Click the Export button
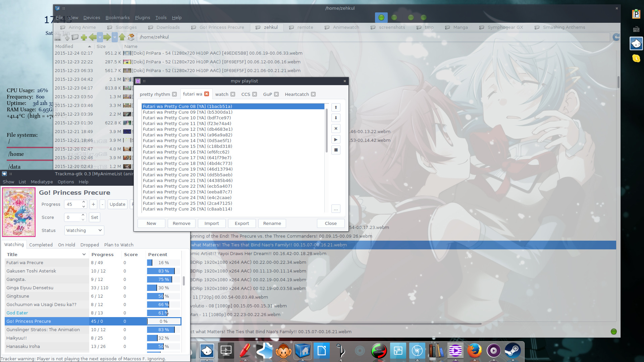The height and width of the screenshot is (362, 644). click(242, 224)
